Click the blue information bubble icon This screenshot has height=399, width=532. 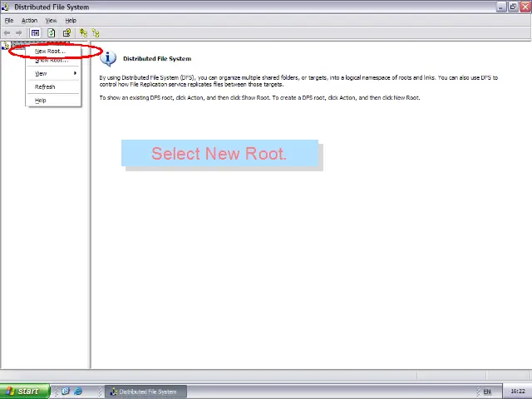pyautogui.click(x=108, y=59)
